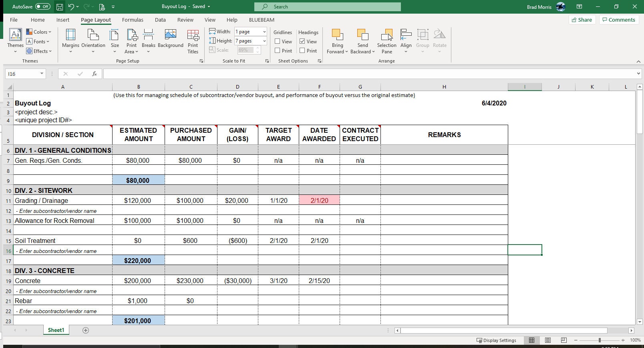Undo the last action
The height and width of the screenshot is (348, 644).
click(71, 7)
